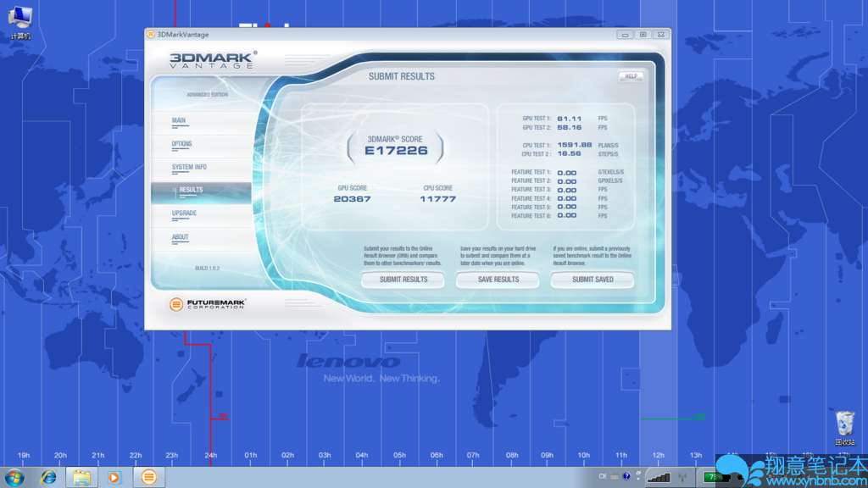
Task: Click Feature Test 1 value 0.00
Action: point(566,173)
